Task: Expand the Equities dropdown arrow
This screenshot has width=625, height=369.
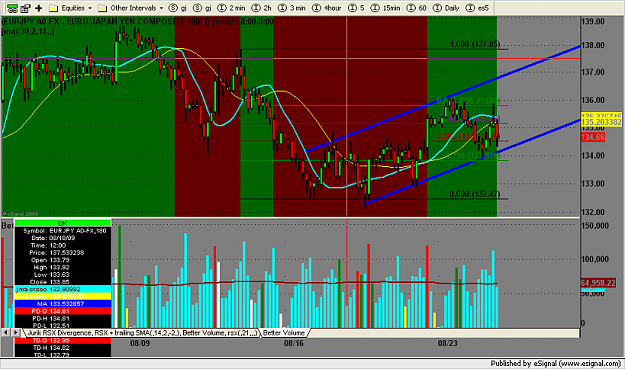Action: (x=90, y=8)
